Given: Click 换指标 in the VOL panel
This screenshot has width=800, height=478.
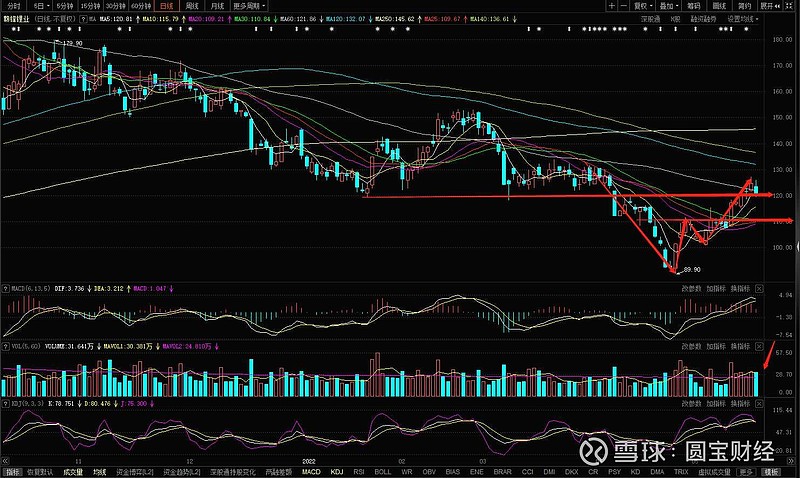Looking at the screenshot, I should (738, 344).
